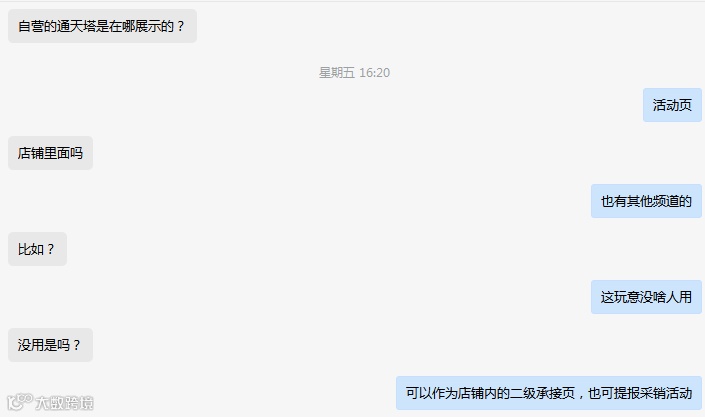
Task: Click the question mark in 没用是吗？
Action: 76,345
